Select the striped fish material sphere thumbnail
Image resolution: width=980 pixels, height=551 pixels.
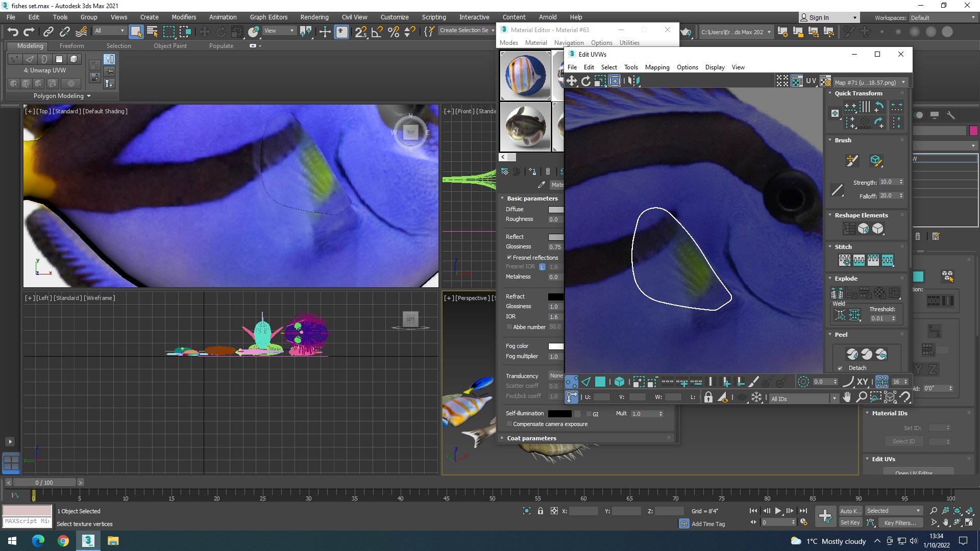(x=525, y=76)
